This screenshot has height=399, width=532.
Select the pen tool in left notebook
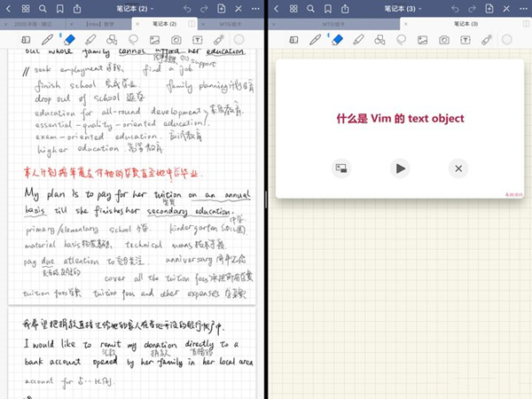click(x=48, y=40)
